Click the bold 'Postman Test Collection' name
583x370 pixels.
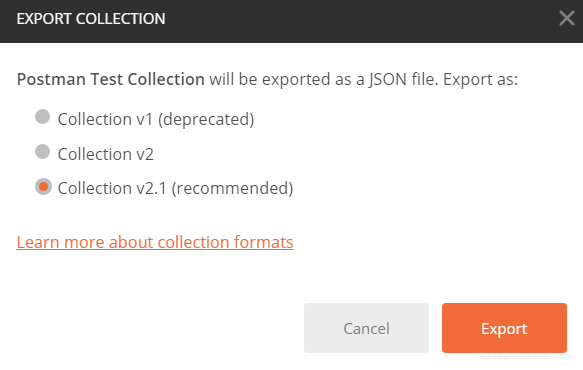(x=111, y=79)
